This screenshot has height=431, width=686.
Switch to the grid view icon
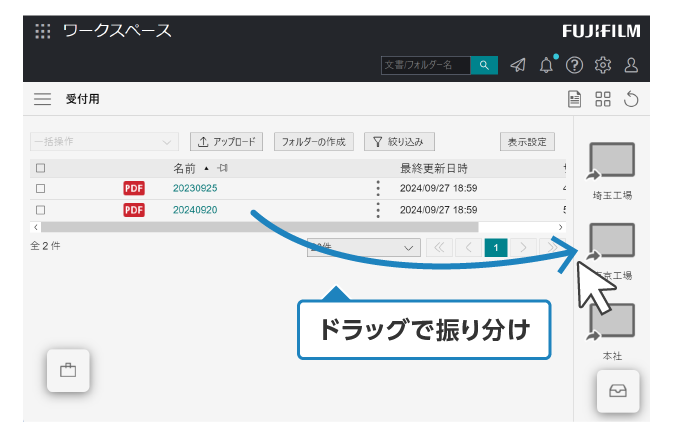click(x=602, y=99)
